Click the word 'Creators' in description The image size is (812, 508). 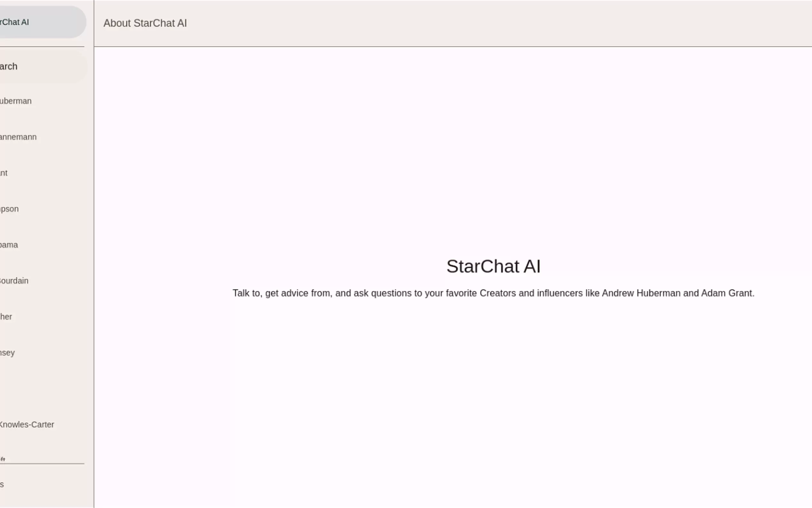click(497, 293)
